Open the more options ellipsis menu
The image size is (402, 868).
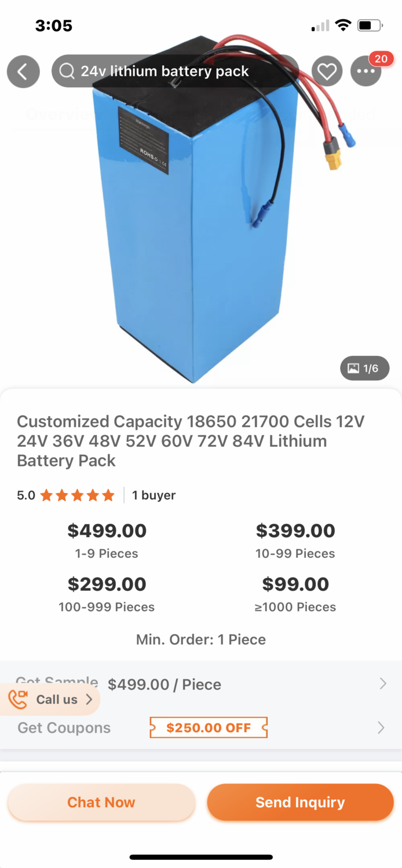pyautogui.click(x=366, y=72)
